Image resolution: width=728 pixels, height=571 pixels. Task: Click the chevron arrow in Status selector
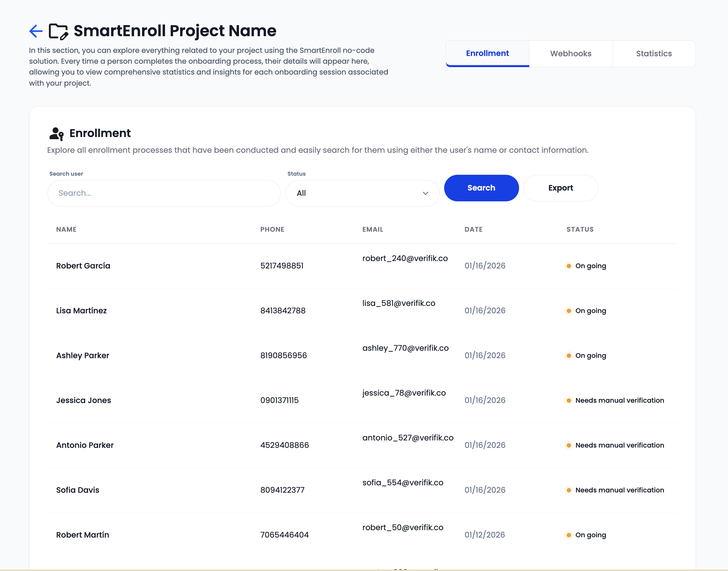click(x=425, y=193)
